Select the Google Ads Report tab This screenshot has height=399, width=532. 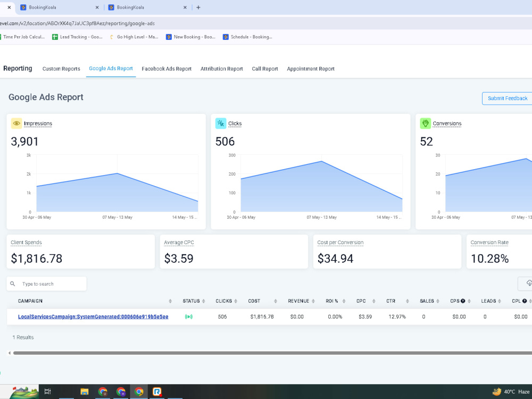pos(111,68)
